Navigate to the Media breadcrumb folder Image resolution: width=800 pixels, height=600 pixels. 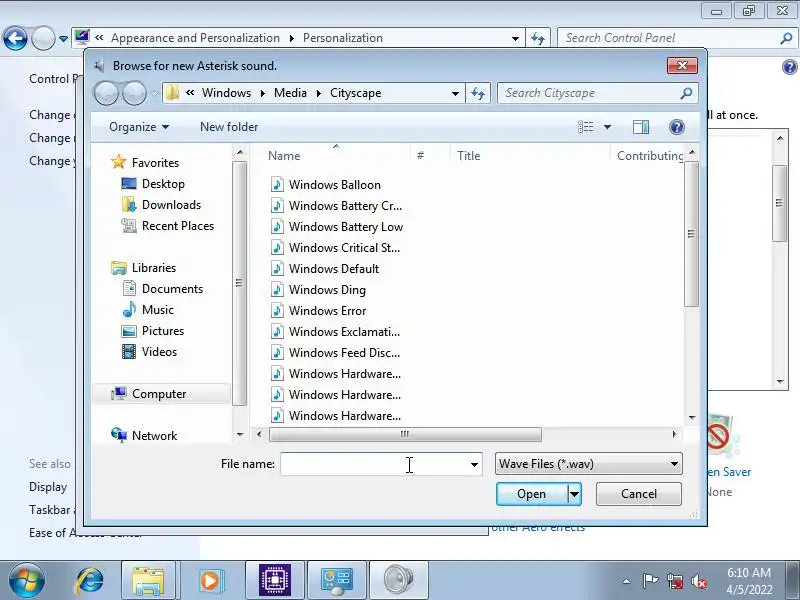click(290, 93)
